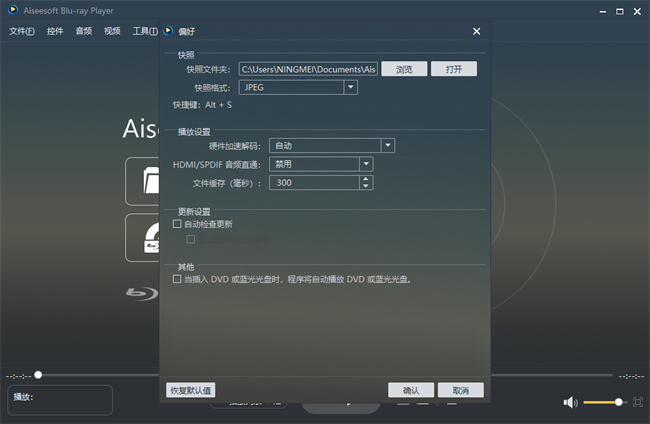
Task: Click the file cache 300 input field
Action: pos(314,183)
